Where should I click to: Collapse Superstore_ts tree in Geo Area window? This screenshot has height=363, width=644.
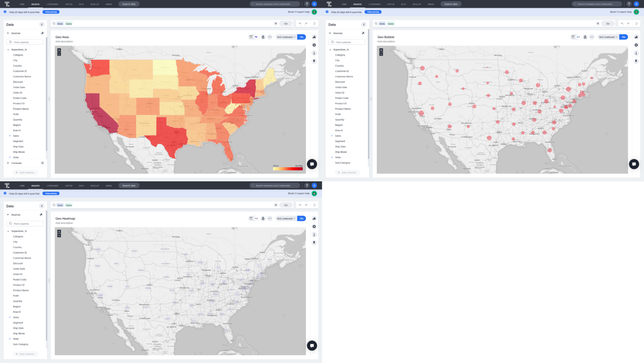coord(8,50)
